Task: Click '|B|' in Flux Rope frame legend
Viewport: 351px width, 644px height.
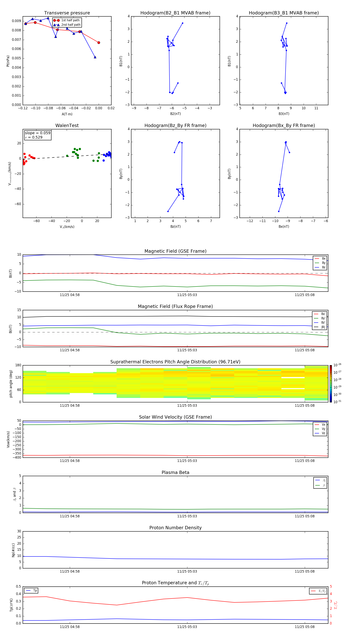Action: pos(323,327)
